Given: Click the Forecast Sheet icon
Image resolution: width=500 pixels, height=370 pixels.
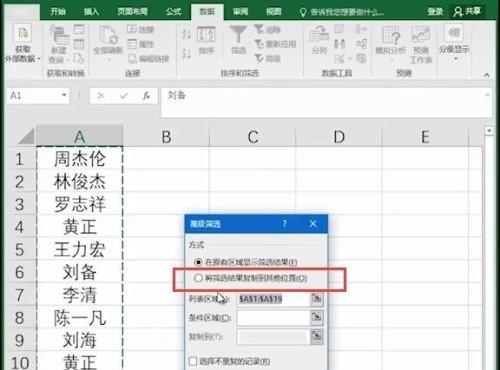Looking at the screenshot, I should click(421, 35).
